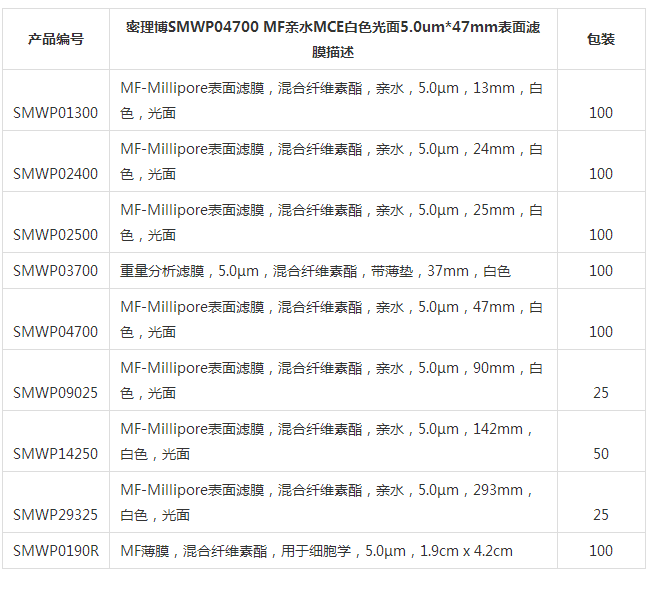The image size is (650, 589).
Task: Click package quantity 100 for SMWP03700
Action: pyautogui.click(x=601, y=271)
